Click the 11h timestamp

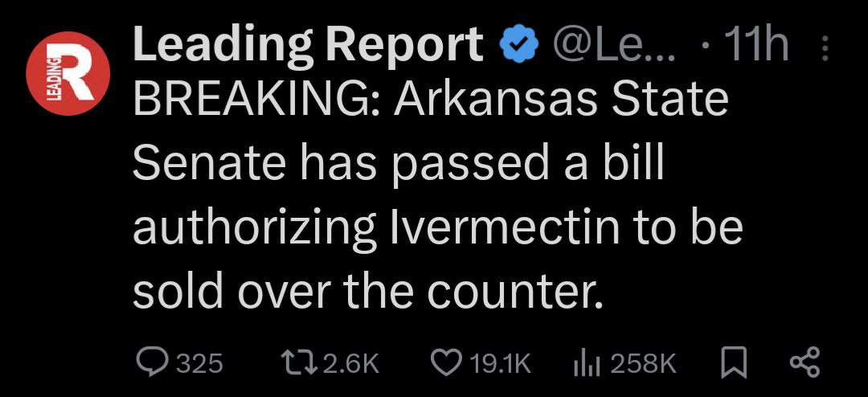[x=755, y=46]
